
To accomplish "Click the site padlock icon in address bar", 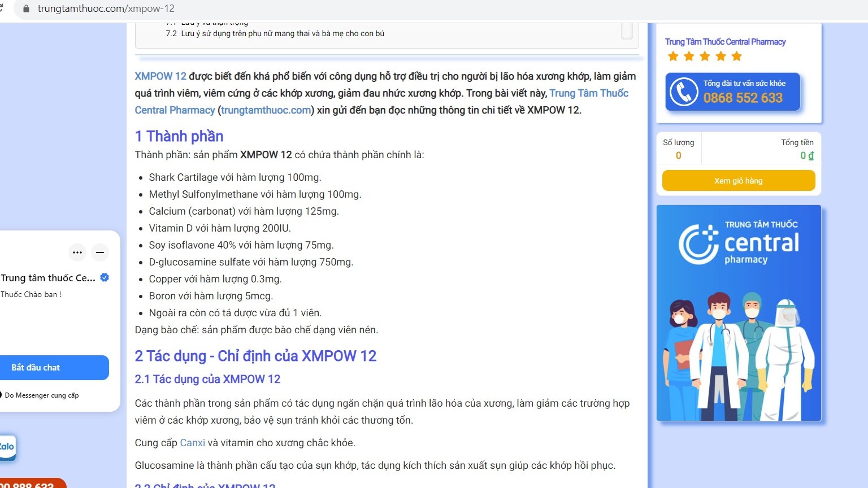I will coord(25,8).
